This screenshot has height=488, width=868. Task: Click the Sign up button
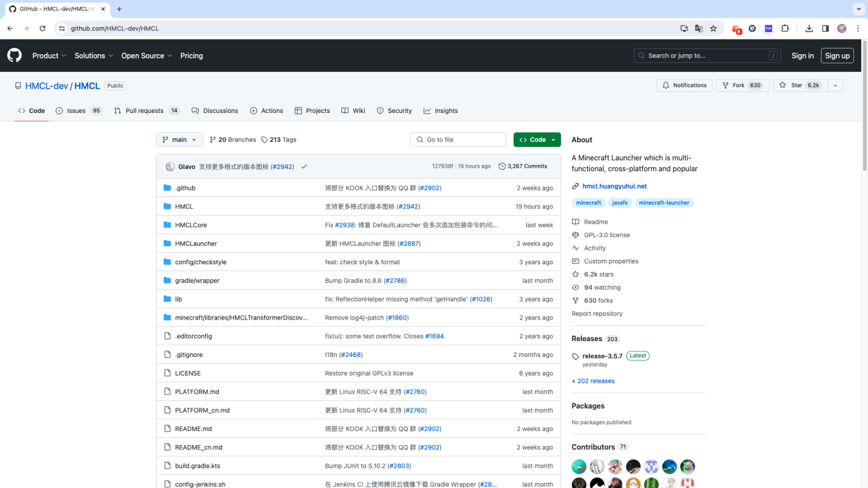click(837, 55)
